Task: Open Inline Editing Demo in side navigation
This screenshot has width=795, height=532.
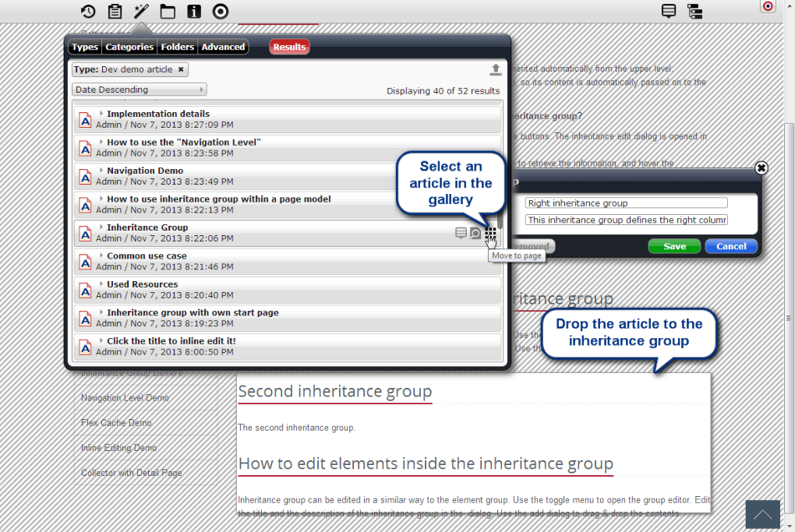Action: (x=118, y=448)
